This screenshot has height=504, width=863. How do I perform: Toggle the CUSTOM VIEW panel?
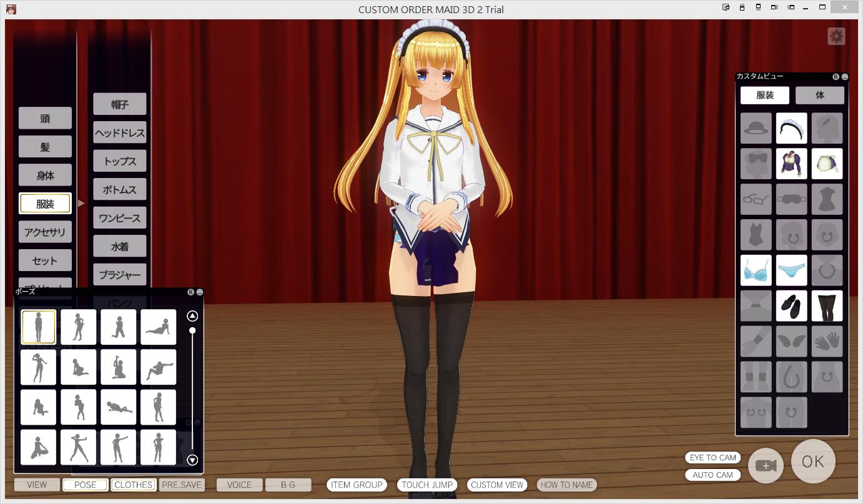click(497, 485)
